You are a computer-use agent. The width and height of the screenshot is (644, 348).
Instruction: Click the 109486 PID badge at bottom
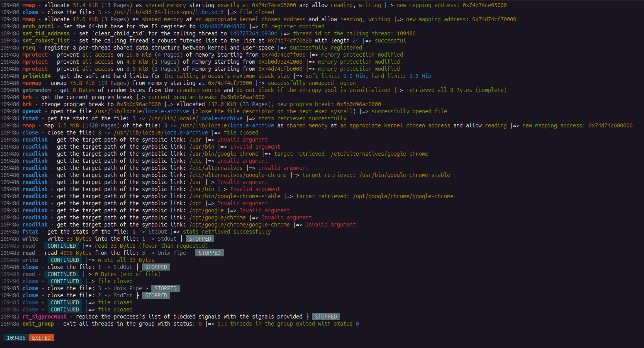tap(16, 338)
